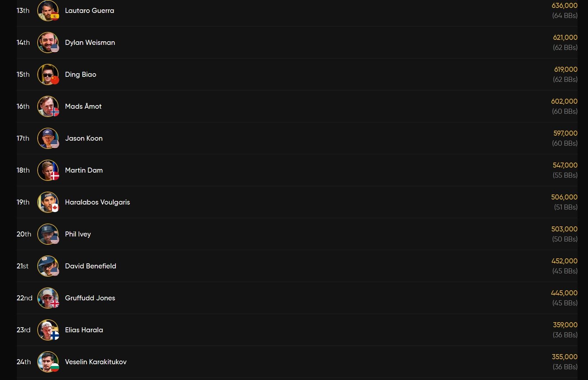Select the Gruffudd Jones player name
The image size is (588, 380).
tap(90, 298)
